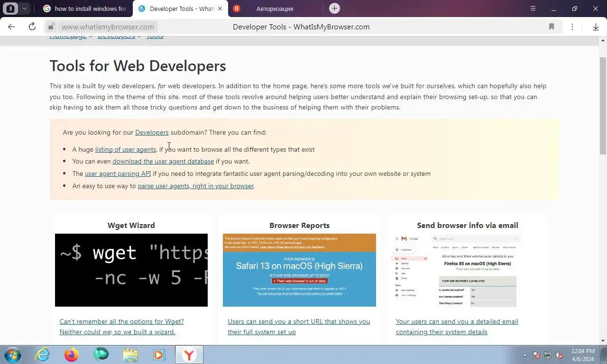Reload the current page
Viewport: 607px width, 364px height.
coord(32,27)
